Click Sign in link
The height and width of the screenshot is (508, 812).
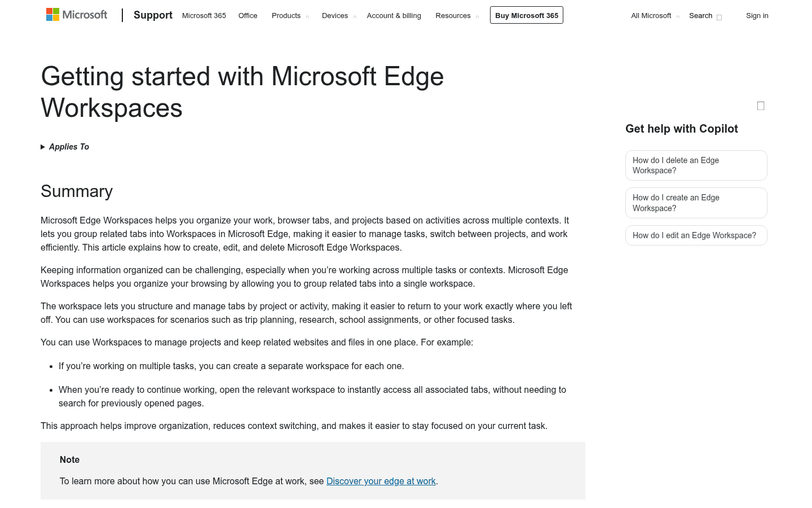click(x=757, y=16)
